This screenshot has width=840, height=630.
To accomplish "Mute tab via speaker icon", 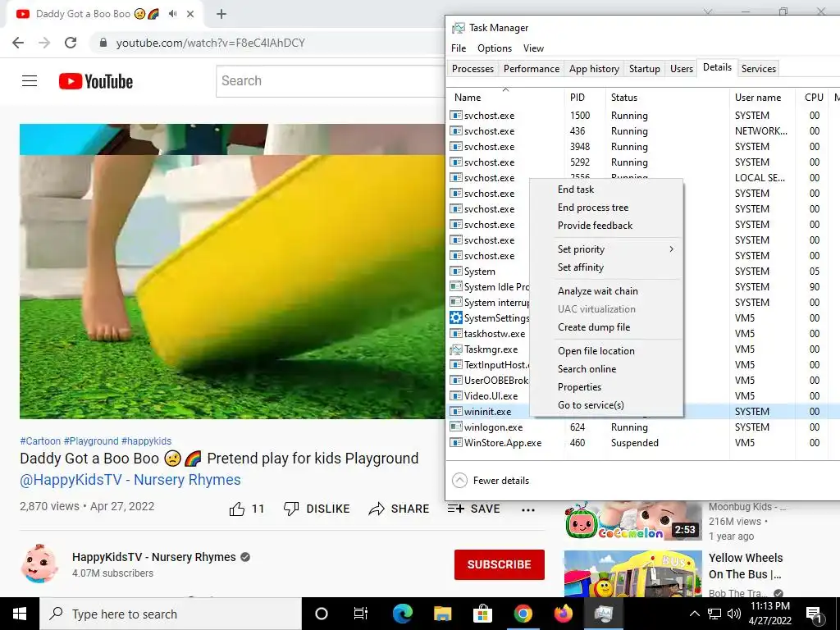I will 172,14.
